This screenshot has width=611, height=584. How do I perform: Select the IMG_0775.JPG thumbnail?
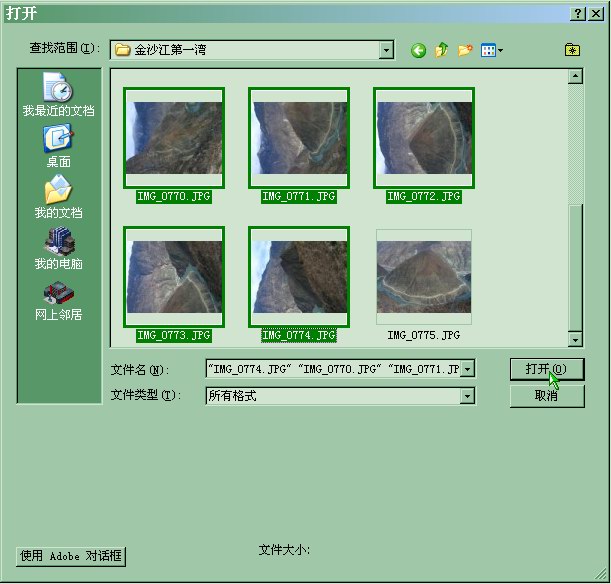(423, 277)
